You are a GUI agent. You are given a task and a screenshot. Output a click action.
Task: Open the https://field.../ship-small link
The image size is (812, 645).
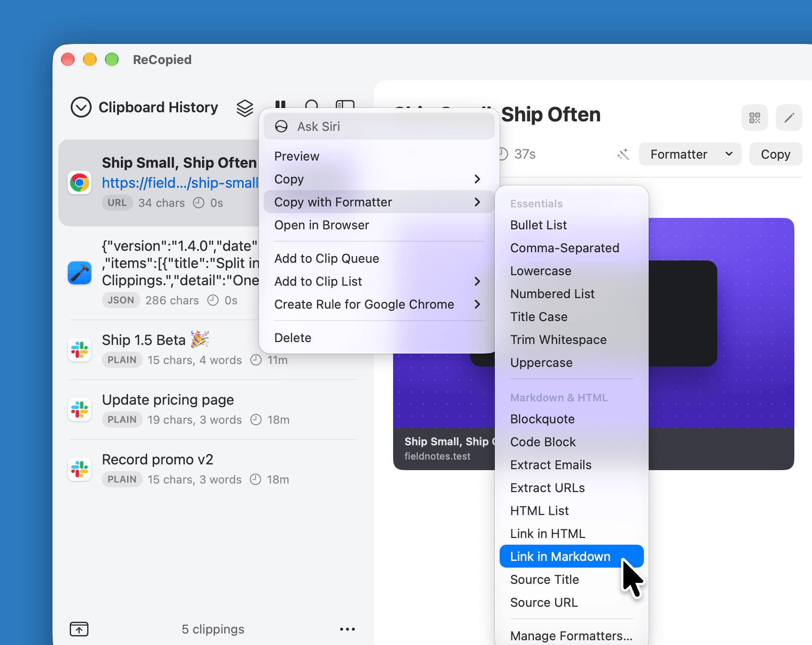(180, 183)
